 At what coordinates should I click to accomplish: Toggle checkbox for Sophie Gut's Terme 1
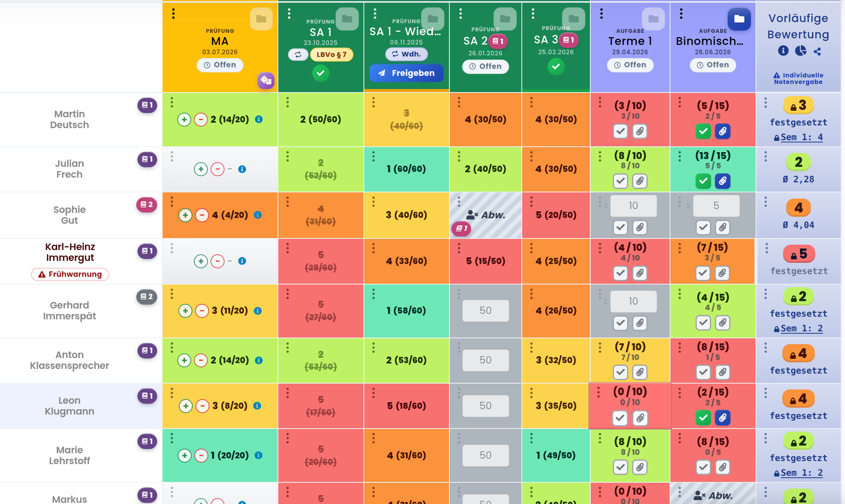coord(620,227)
